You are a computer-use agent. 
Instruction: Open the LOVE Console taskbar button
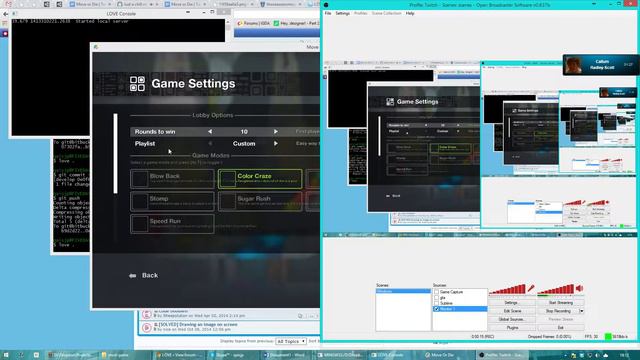click(393, 355)
